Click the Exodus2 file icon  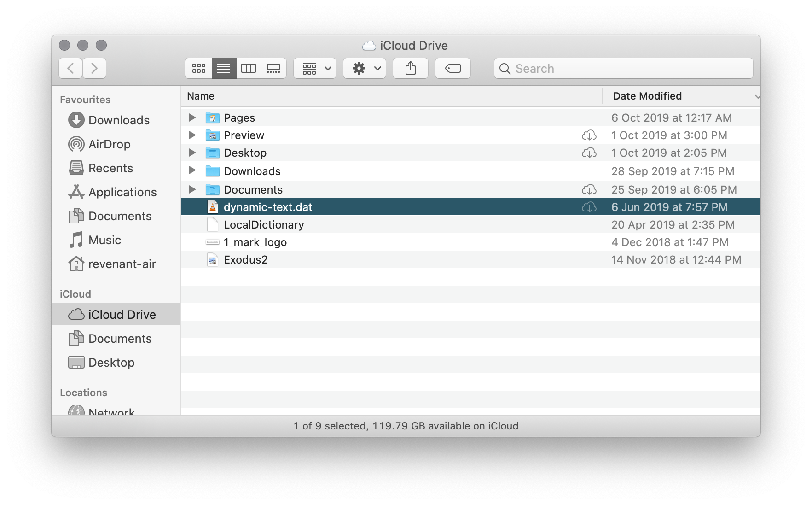coord(212,259)
